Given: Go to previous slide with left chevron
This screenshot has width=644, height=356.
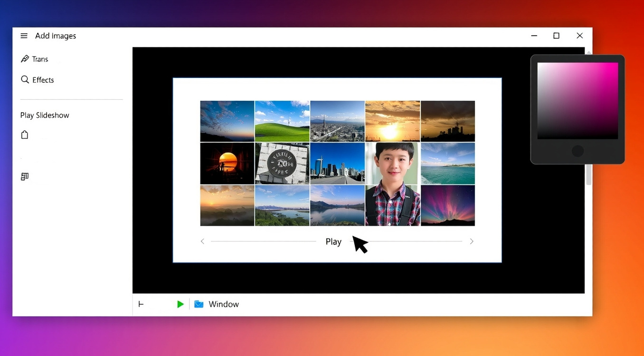Looking at the screenshot, I should pyautogui.click(x=202, y=241).
